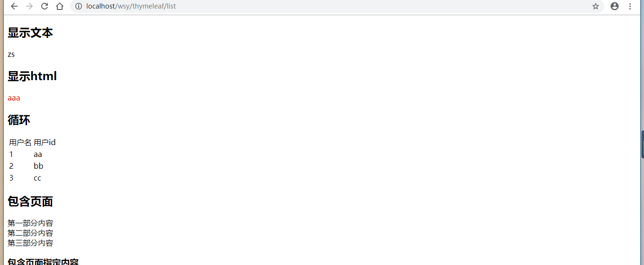View site information icon in address bar

click(79, 6)
